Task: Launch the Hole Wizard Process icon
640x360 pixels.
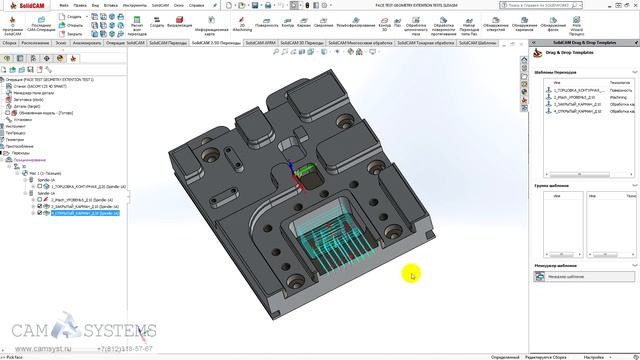Action: 576,19
